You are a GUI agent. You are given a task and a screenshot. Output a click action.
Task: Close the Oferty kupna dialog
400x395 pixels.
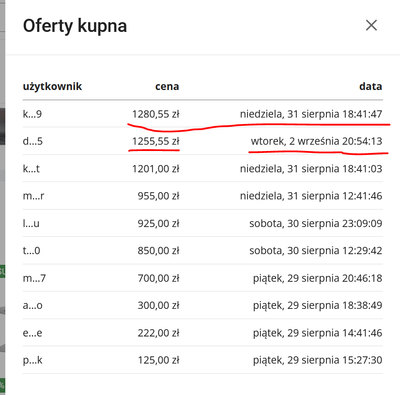tap(371, 25)
